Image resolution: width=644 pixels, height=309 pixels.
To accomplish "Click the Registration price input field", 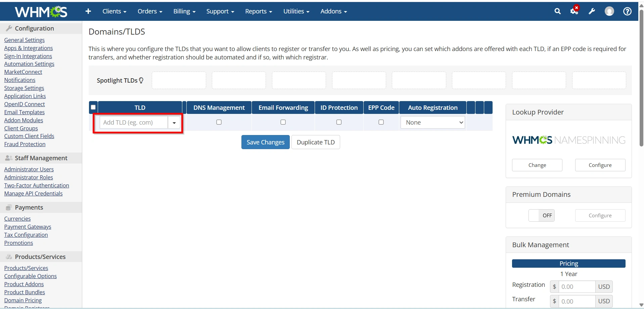I will tap(577, 287).
